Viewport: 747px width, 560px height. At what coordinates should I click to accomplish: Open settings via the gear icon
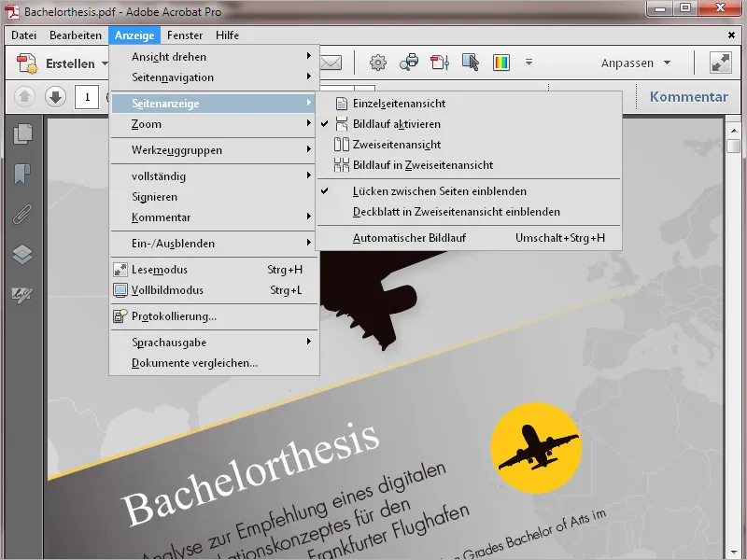point(378,63)
